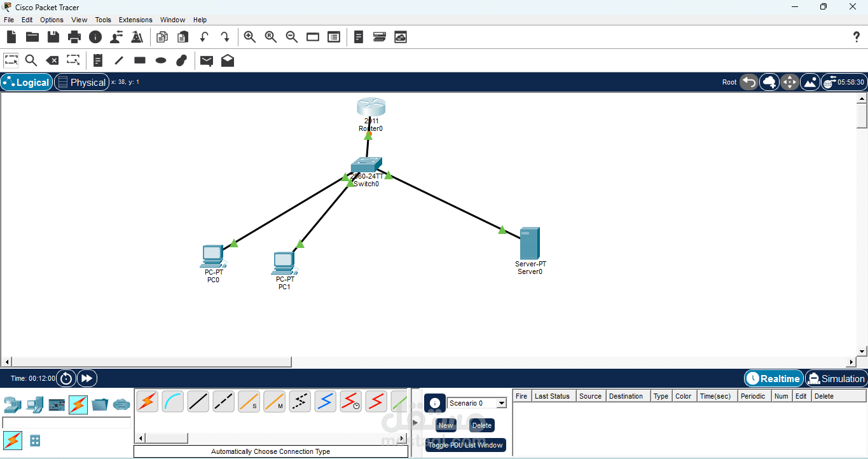The width and height of the screenshot is (868, 459).
Task: Open the View menu
Action: coord(79,20)
